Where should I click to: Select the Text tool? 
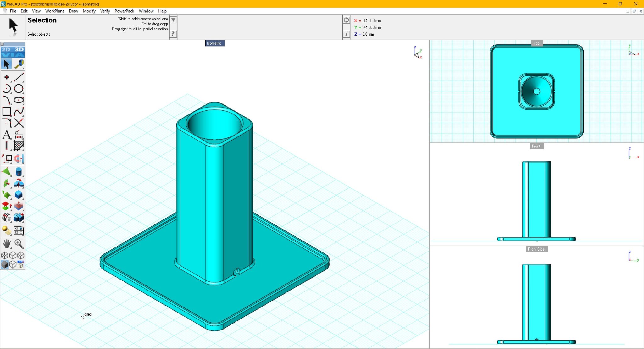pyautogui.click(x=7, y=135)
